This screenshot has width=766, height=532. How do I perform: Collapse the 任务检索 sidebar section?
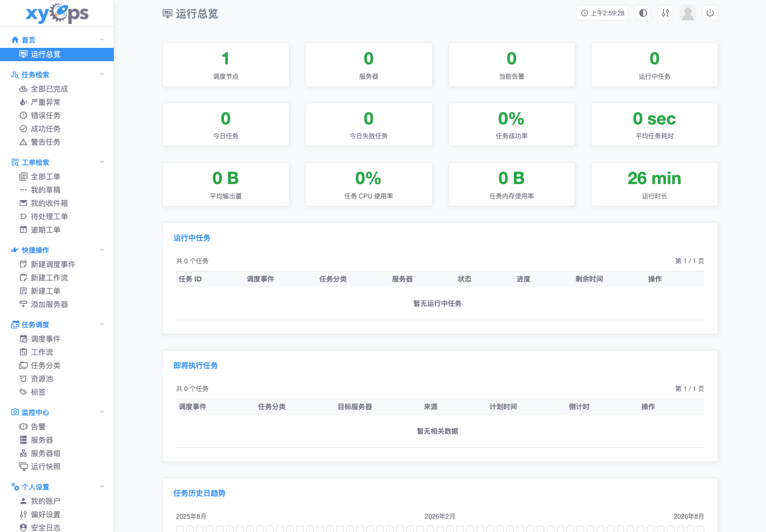(102, 74)
